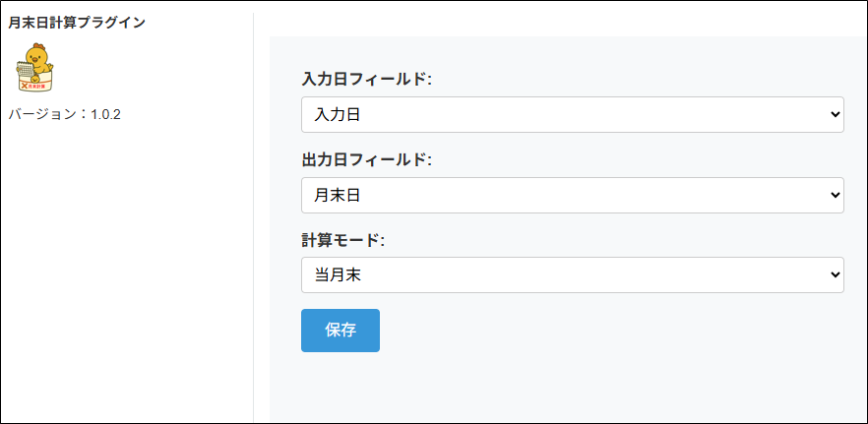
Task: Click the バージョン：1.0.2 text
Action: click(x=64, y=114)
